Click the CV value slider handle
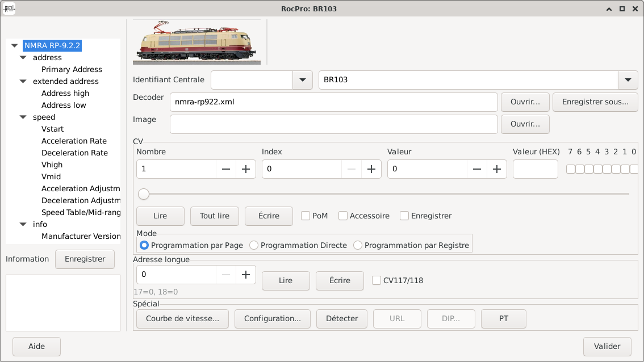The width and height of the screenshot is (644, 362). 144,194
